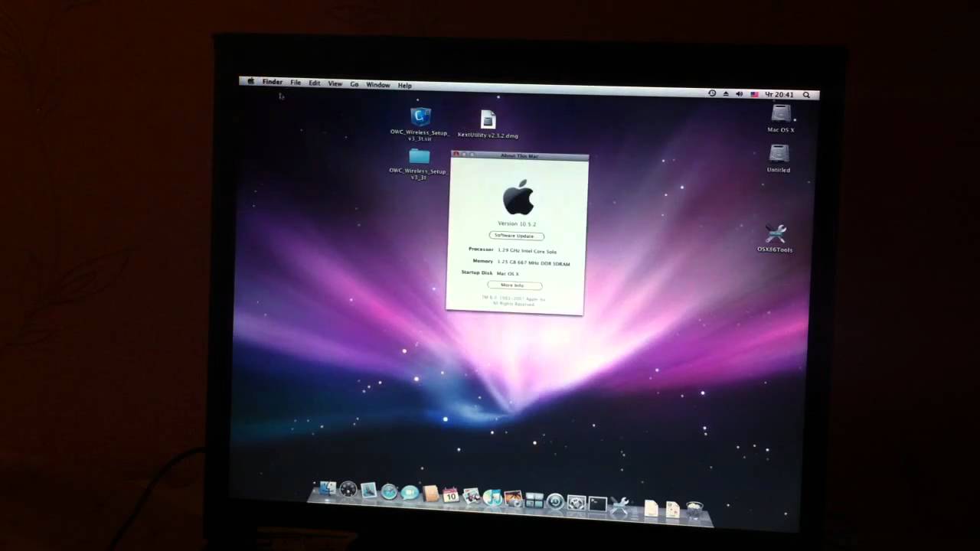Open the View menu
980x551 pixels.
(335, 83)
